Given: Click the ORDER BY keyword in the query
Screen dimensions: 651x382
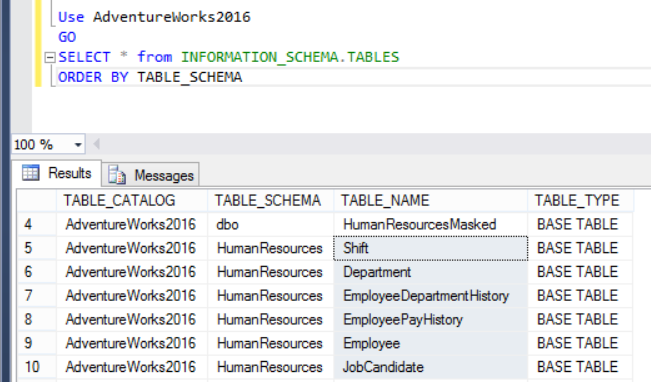Looking at the screenshot, I should (93, 77).
